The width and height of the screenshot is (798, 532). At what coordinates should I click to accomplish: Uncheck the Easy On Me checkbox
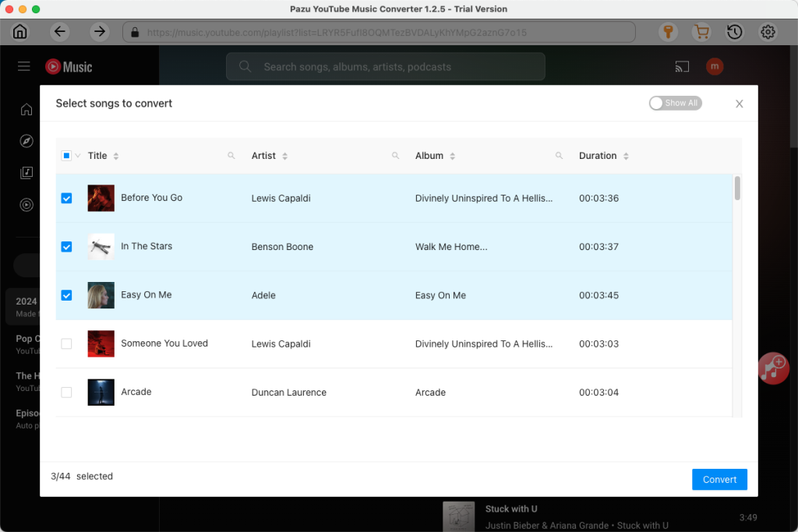(66, 295)
